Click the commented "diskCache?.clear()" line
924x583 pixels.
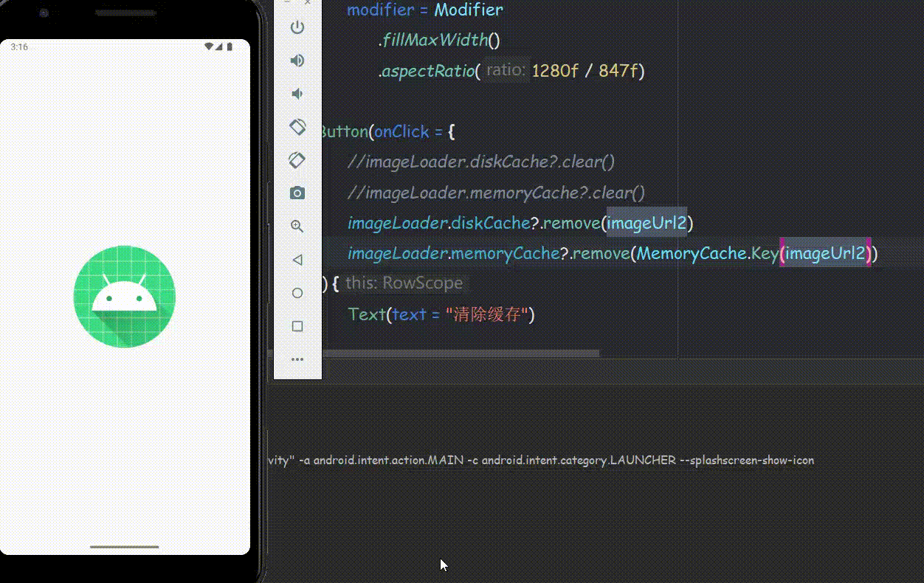pos(481,162)
